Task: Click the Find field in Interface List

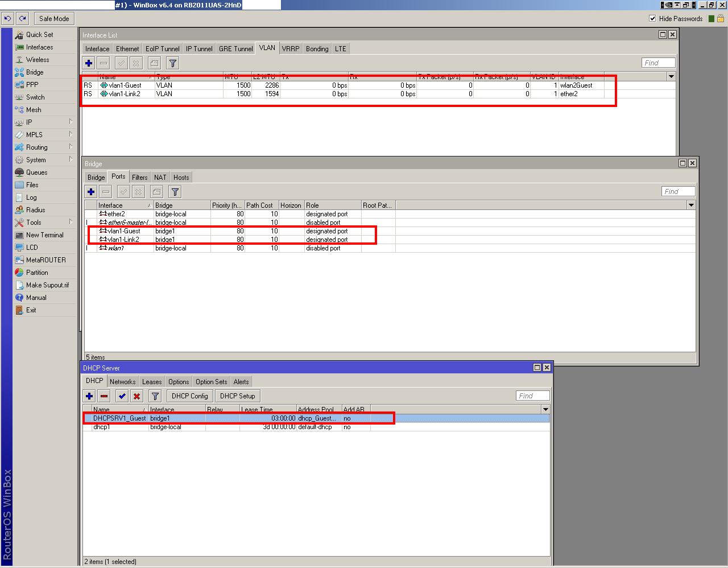Action: pyautogui.click(x=658, y=63)
